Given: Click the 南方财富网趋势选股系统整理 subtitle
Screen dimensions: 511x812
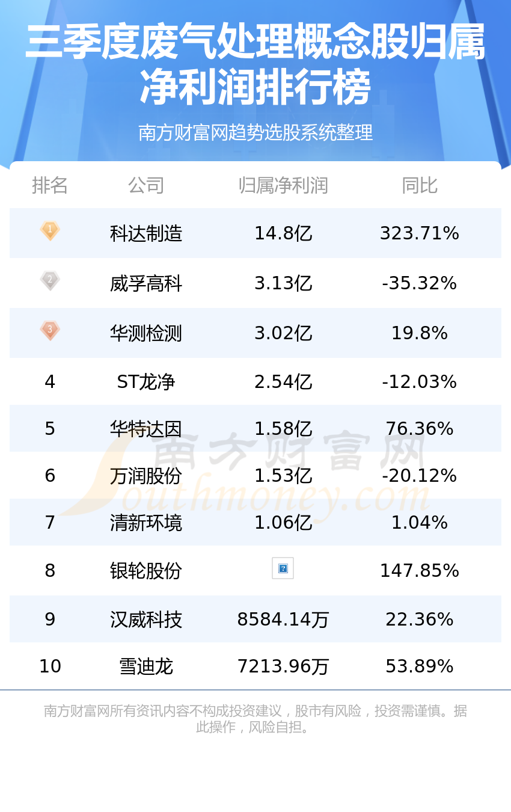Looking at the screenshot, I should [x=255, y=132].
